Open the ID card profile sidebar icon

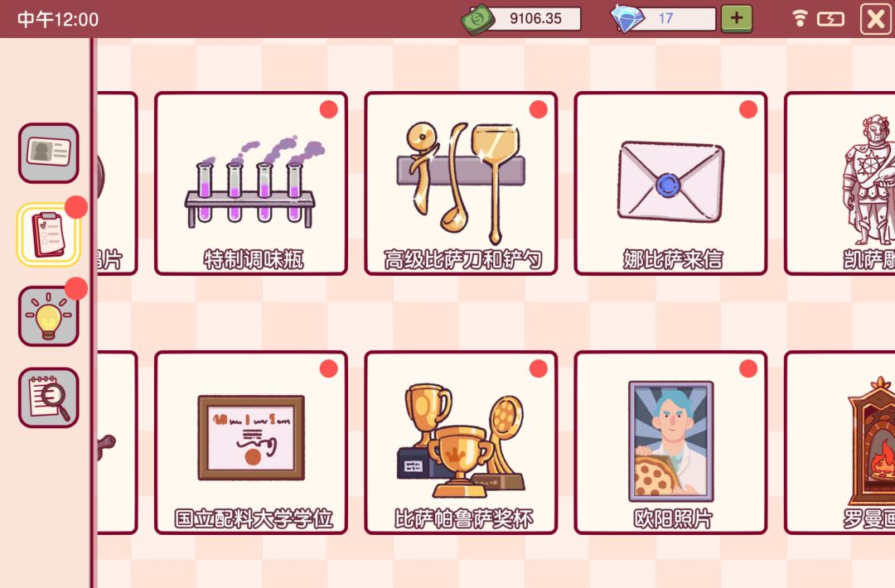click(49, 153)
